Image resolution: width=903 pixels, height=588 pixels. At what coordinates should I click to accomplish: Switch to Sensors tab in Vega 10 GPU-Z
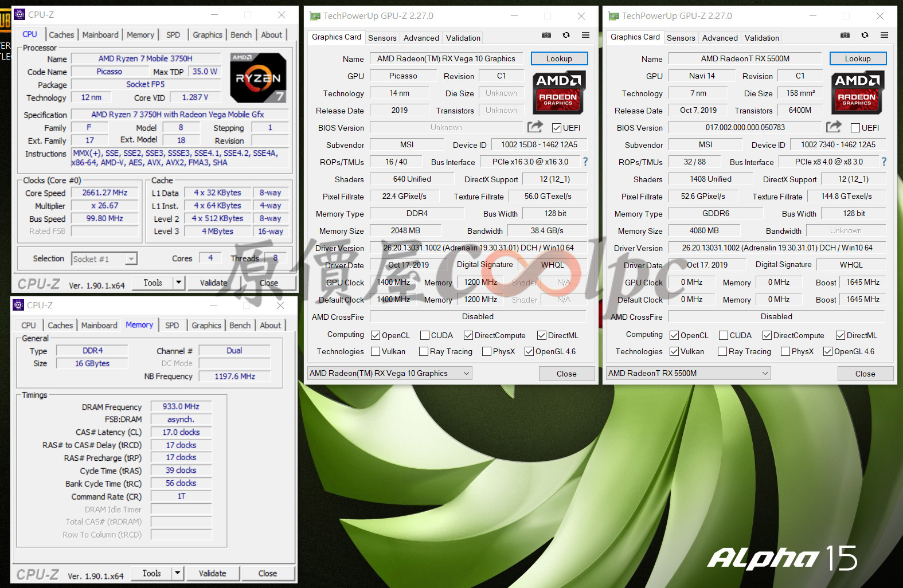pyautogui.click(x=382, y=38)
